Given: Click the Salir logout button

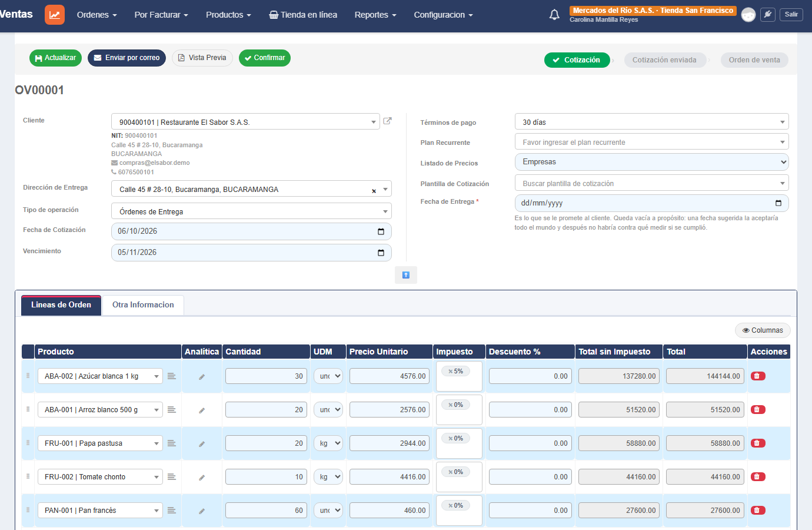Looking at the screenshot, I should (791, 15).
